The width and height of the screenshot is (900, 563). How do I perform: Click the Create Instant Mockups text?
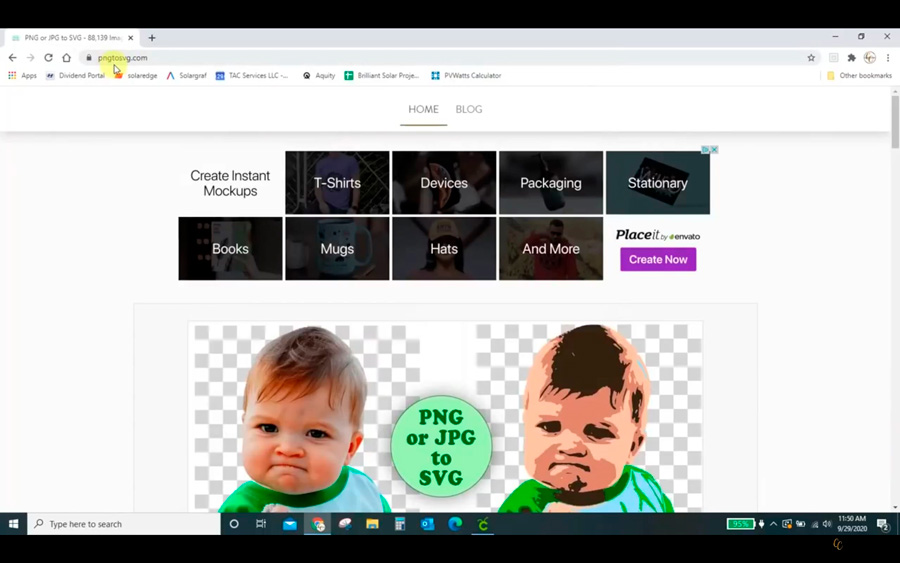click(x=230, y=183)
